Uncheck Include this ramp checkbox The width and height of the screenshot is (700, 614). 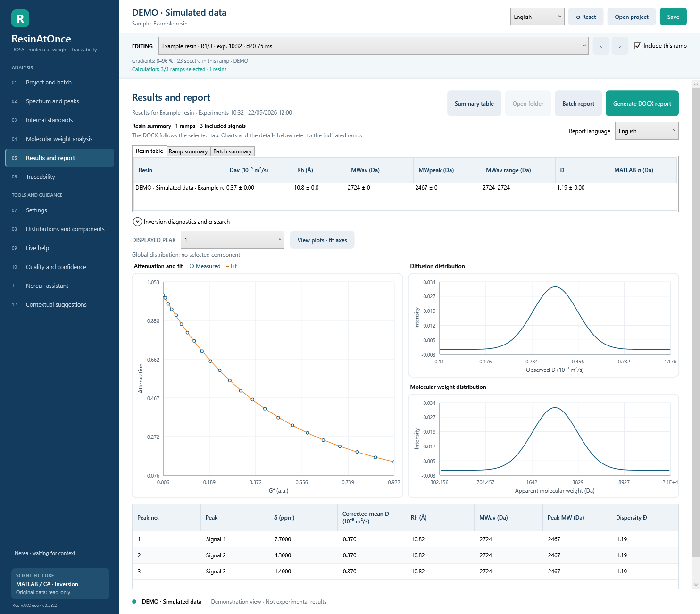pyautogui.click(x=638, y=46)
